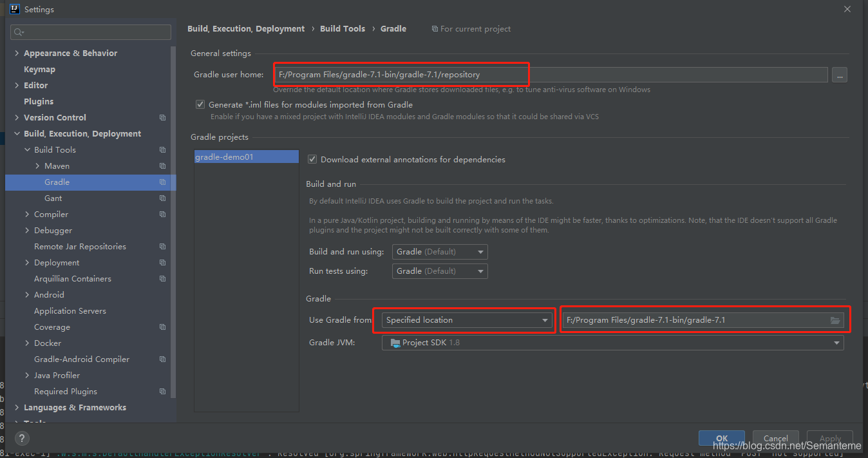Click the browse ... button for Gradle user home
Viewport: 868px width, 458px height.
[839, 75]
